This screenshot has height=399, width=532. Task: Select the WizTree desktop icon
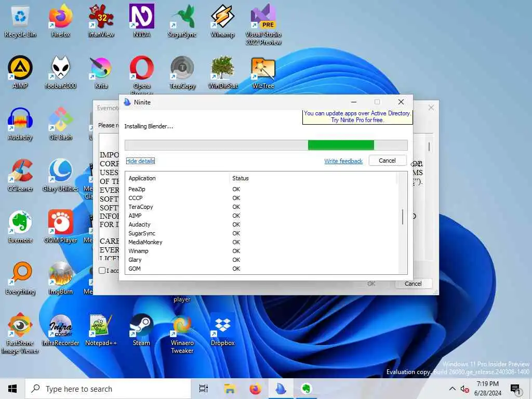tap(263, 72)
